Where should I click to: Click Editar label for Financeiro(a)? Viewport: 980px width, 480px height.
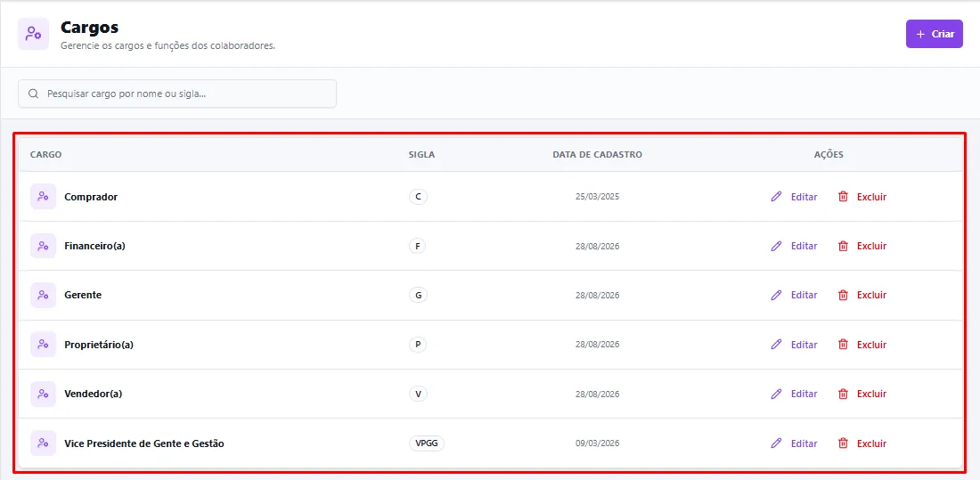[x=804, y=246]
